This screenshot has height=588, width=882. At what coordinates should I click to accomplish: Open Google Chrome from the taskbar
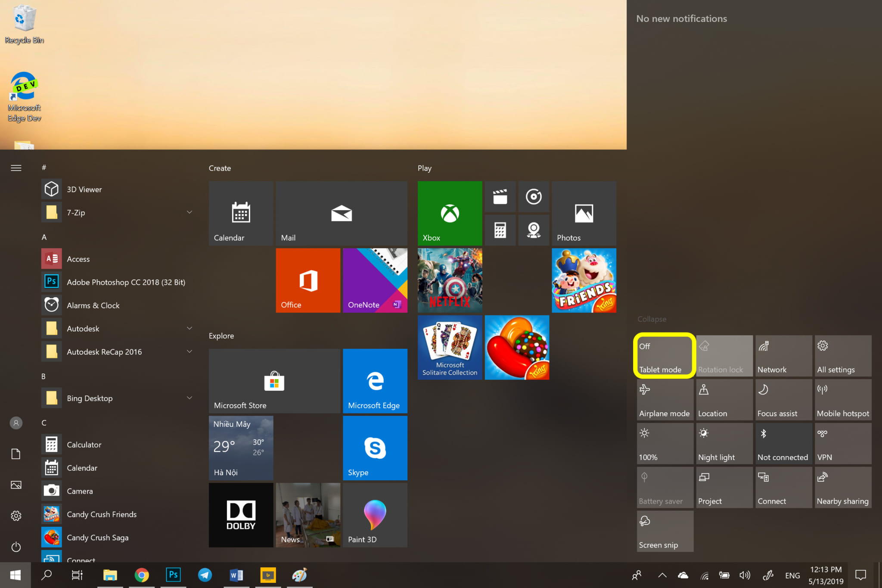point(142,575)
